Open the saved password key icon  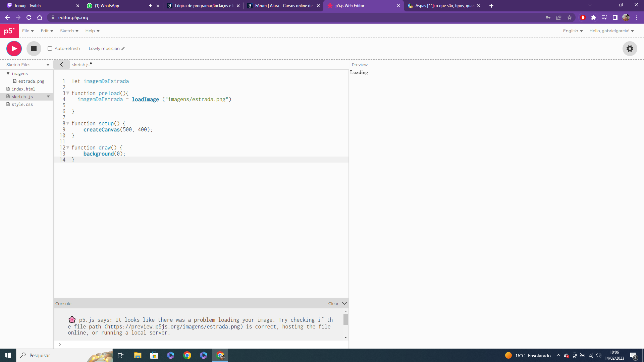(x=548, y=17)
